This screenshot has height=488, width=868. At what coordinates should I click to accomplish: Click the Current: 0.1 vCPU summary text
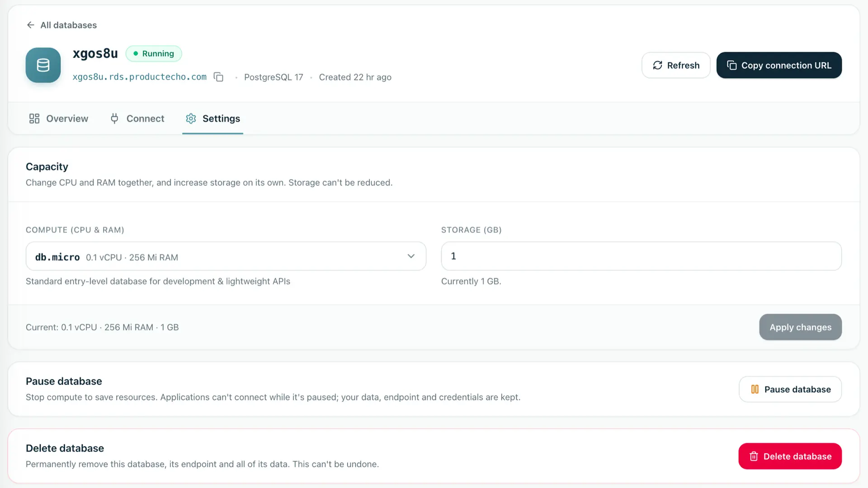pos(102,327)
